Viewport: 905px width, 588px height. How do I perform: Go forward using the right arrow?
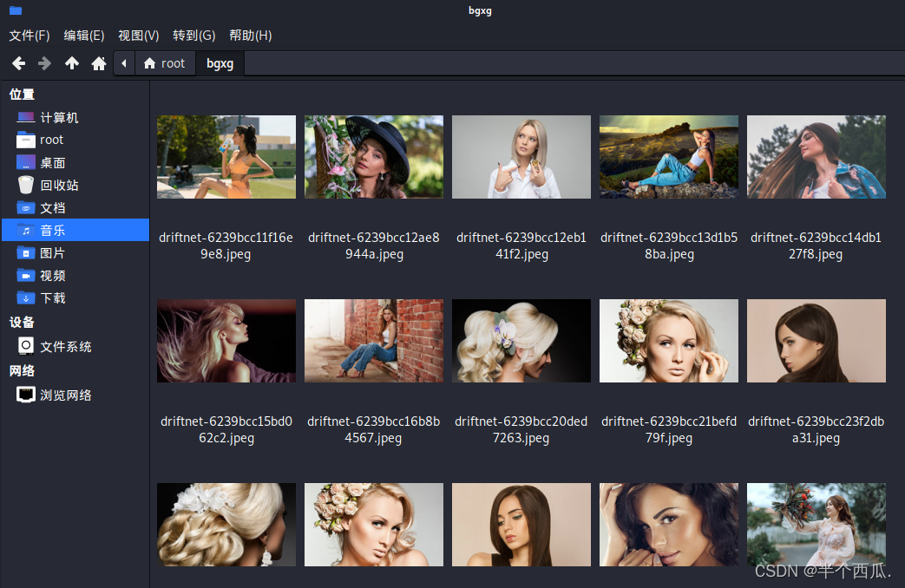click(44, 63)
